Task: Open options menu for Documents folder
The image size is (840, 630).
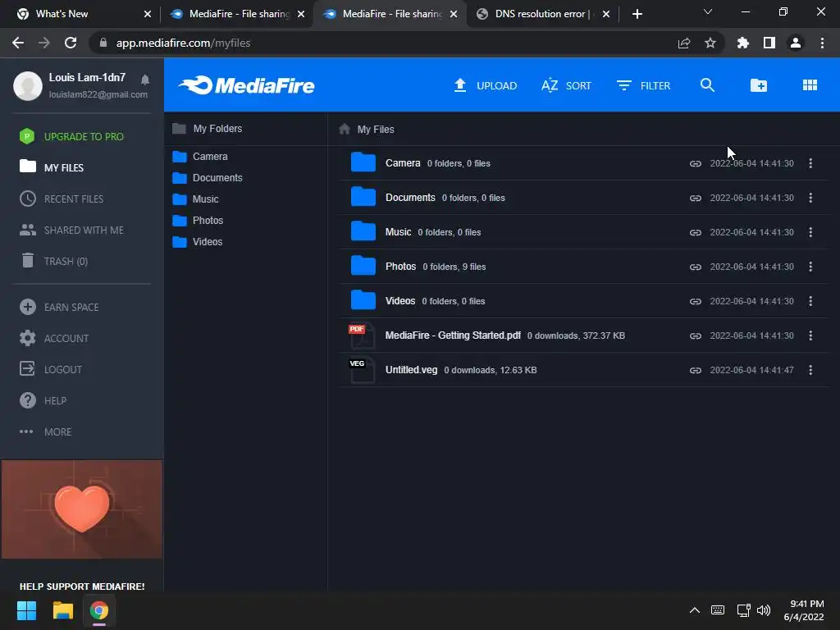Action: click(x=810, y=198)
